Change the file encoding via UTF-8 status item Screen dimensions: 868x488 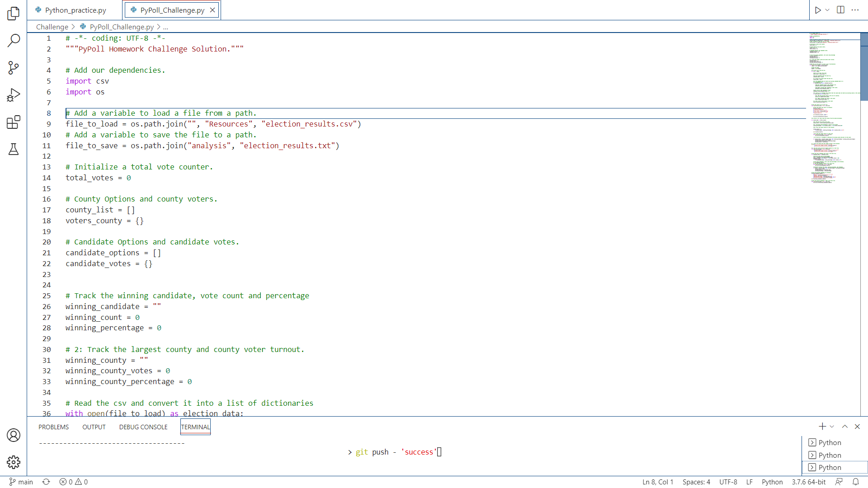click(728, 482)
